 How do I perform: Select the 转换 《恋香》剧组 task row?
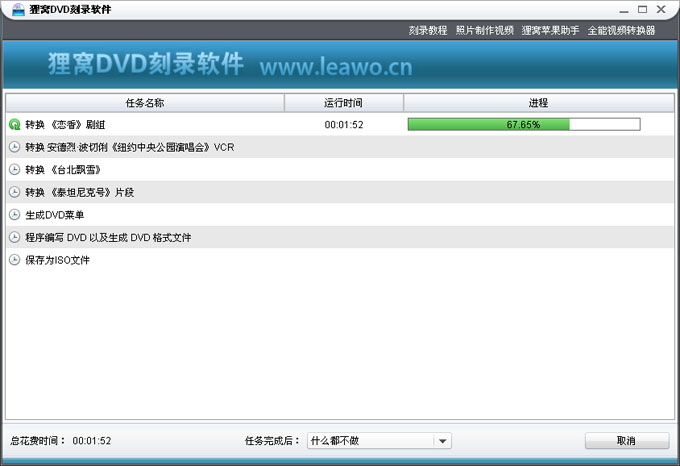340,125
